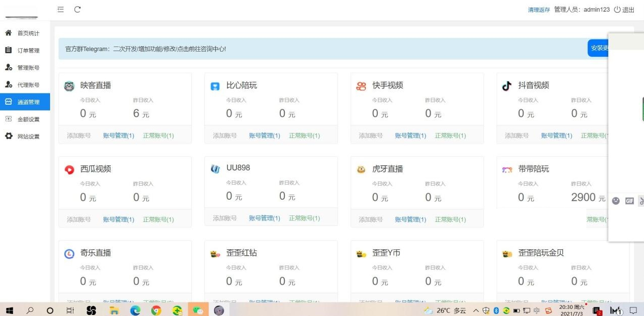Click the 抖音视频 logo icon
The image size is (644, 316).
click(507, 86)
